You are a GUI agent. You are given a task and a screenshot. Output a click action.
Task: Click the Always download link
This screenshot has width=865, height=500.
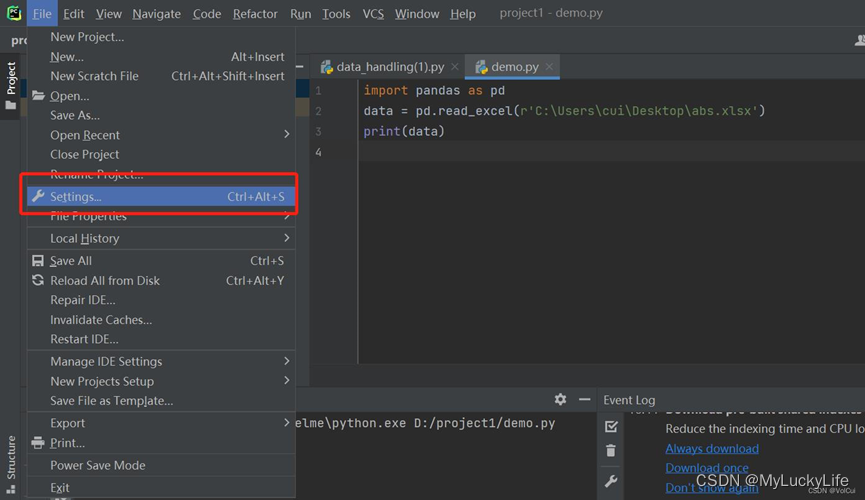[x=712, y=448]
